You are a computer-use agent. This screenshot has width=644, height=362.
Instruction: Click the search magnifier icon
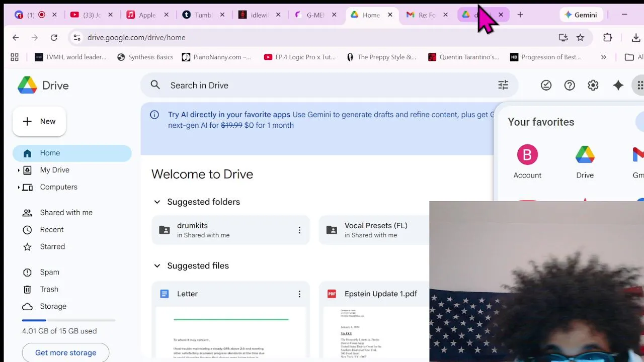click(155, 85)
